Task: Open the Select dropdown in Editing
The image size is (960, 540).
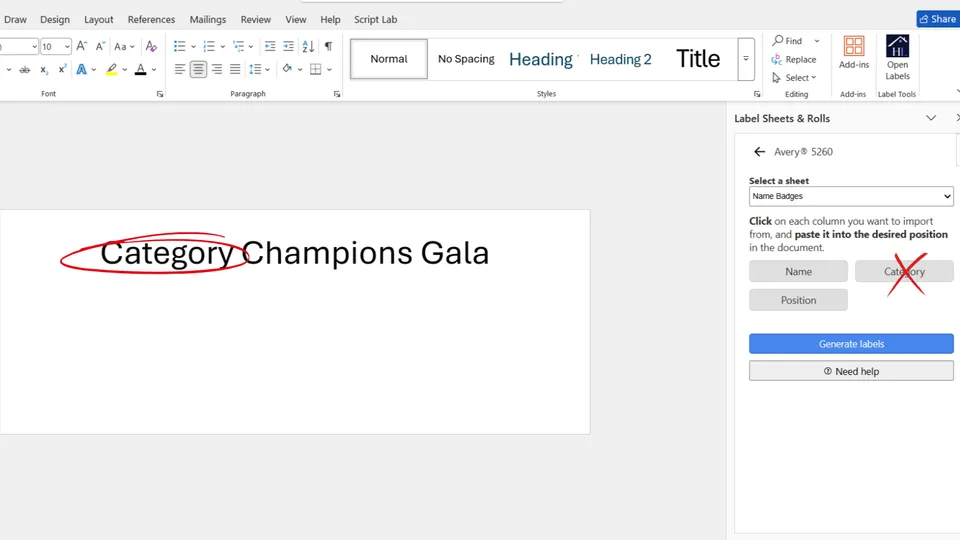Action: click(795, 78)
